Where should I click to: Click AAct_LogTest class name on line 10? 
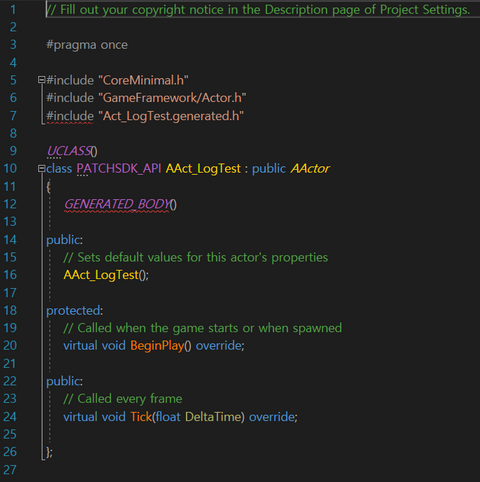tap(203, 169)
